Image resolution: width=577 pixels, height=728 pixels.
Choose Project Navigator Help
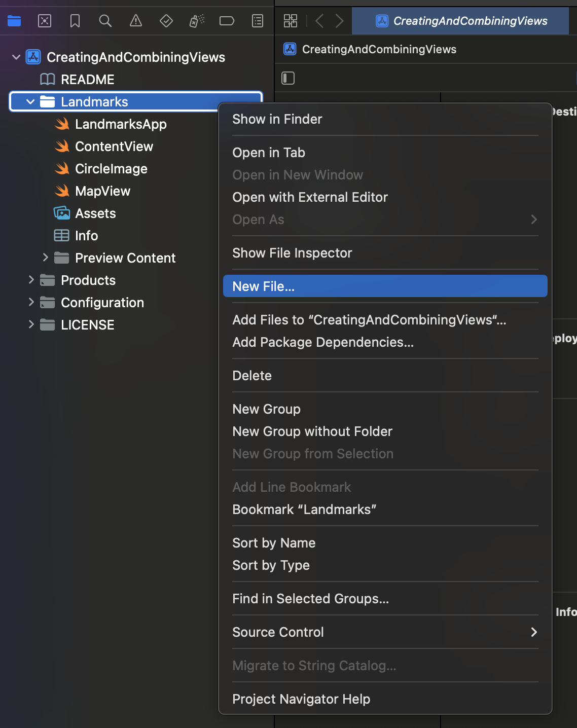385,699
